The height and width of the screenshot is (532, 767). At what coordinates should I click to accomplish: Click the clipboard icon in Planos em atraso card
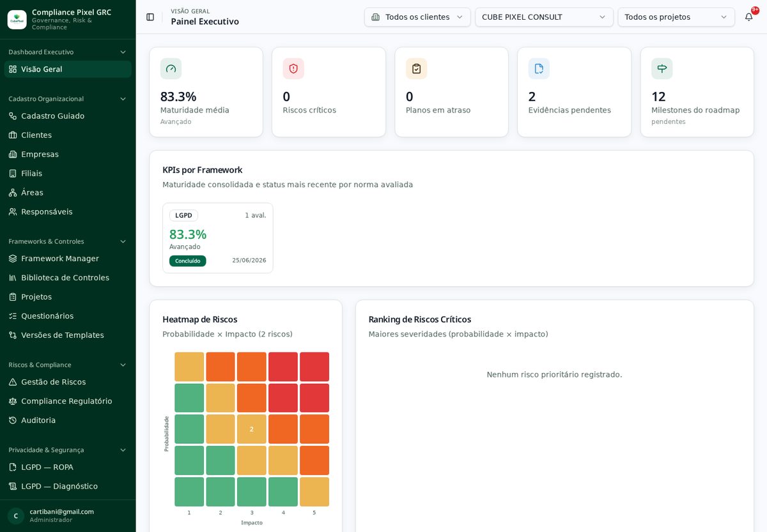click(x=416, y=69)
